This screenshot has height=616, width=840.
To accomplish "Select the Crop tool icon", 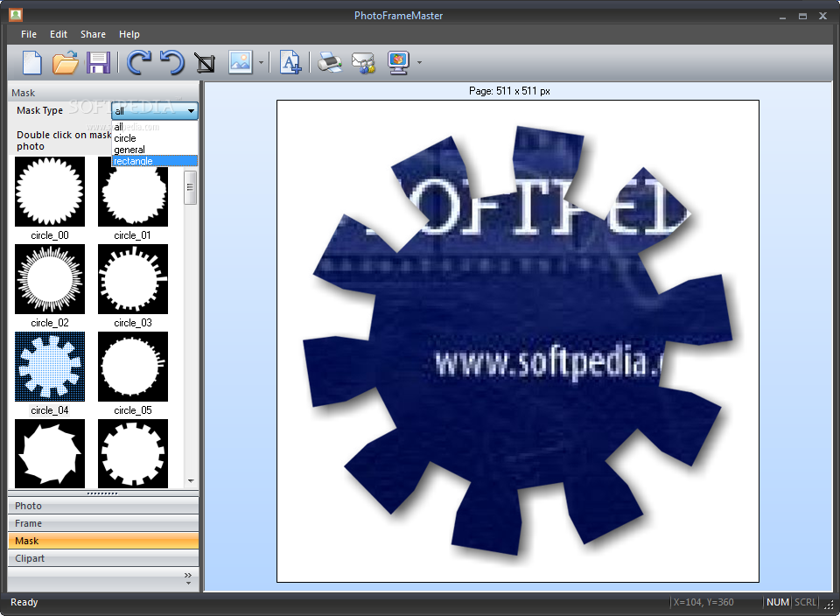I will click(205, 63).
